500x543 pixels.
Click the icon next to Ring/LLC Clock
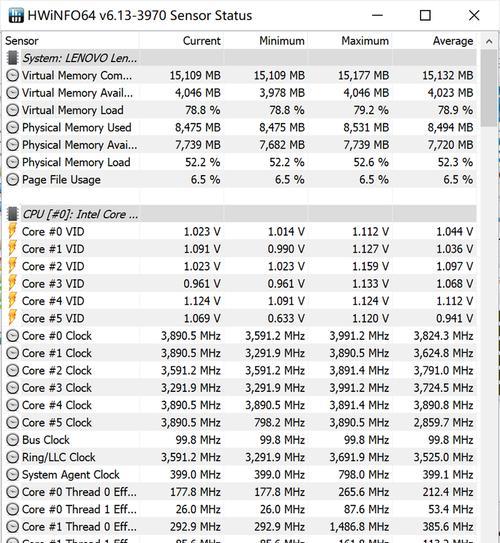(12, 457)
